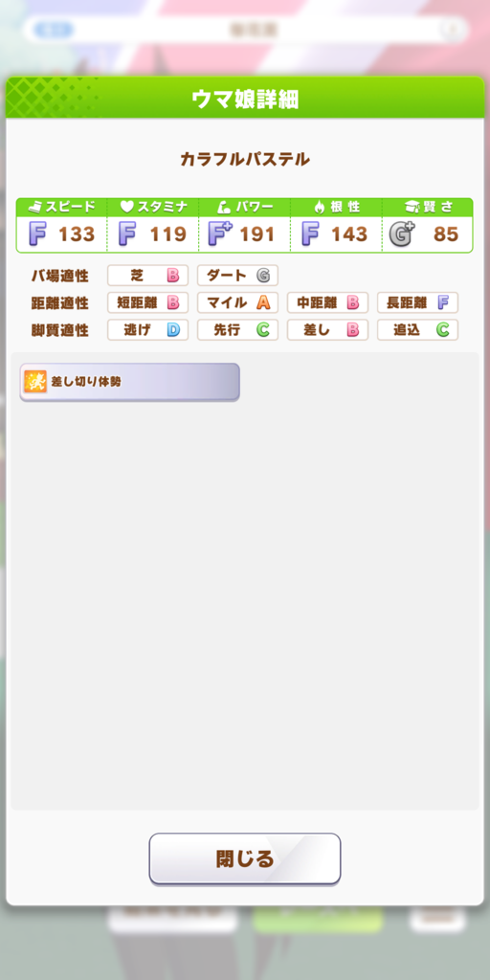Select the スピード stat shoe icon

pos(37,207)
